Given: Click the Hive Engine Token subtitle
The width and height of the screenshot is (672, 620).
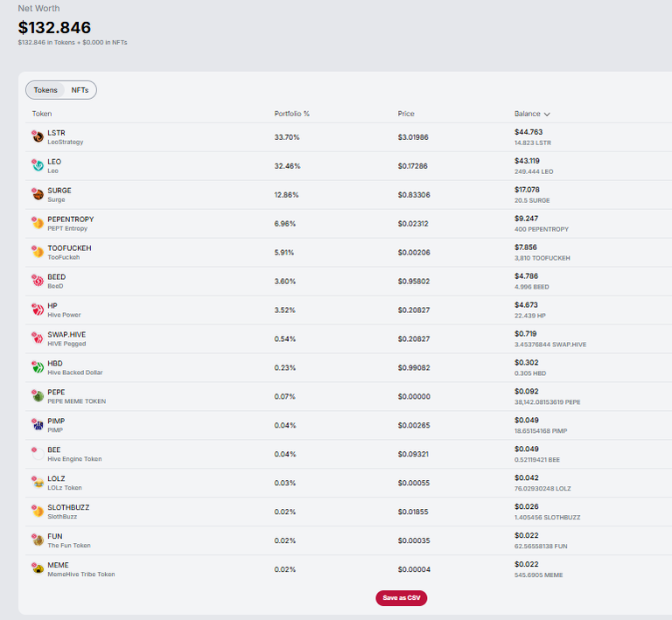Looking at the screenshot, I should (74, 458).
